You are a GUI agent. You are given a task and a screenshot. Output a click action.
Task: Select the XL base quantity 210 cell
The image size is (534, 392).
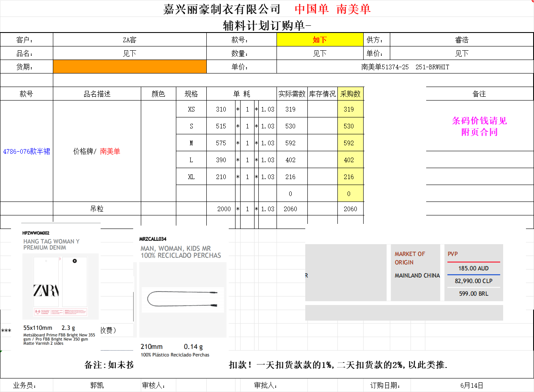click(x=221, y=177)
